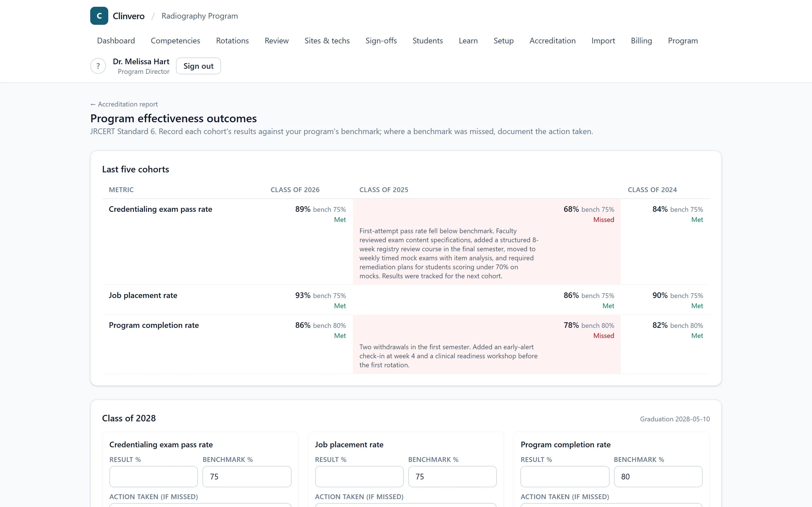Open the Competencies page
Image resolution: width=812 pixels, height=507 pixels.
tap(175, 41)
